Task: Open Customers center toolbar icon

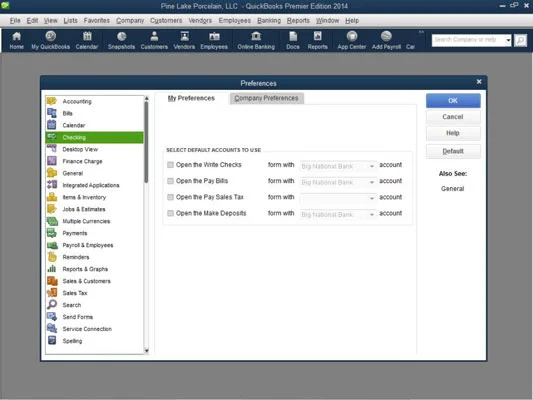Action: [154, 40]
